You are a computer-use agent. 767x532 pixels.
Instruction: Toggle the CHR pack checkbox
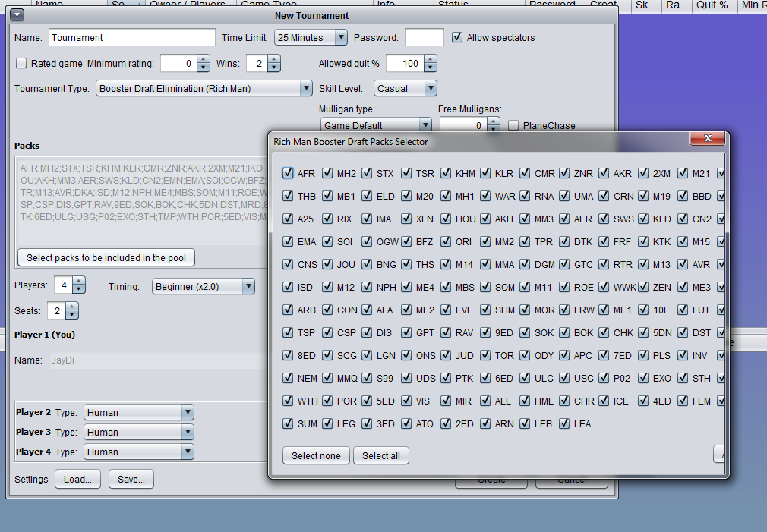[564, 401]
